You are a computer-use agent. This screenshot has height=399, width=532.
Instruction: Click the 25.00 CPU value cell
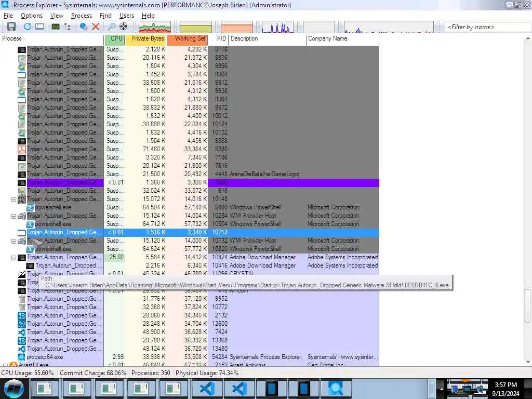click(x=115, y=257)
